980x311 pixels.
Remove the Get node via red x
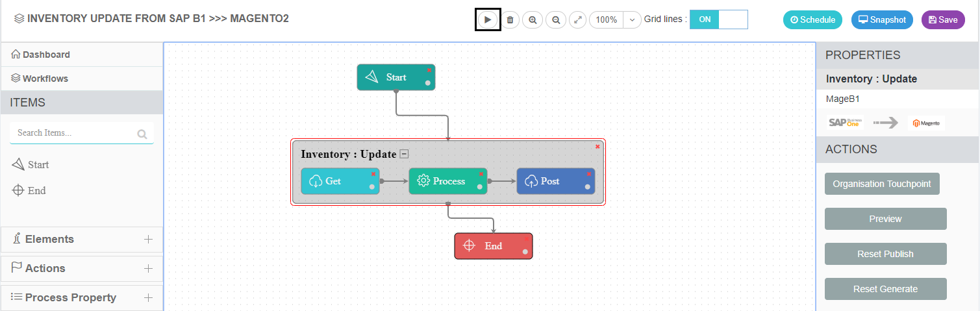[373, 174]
